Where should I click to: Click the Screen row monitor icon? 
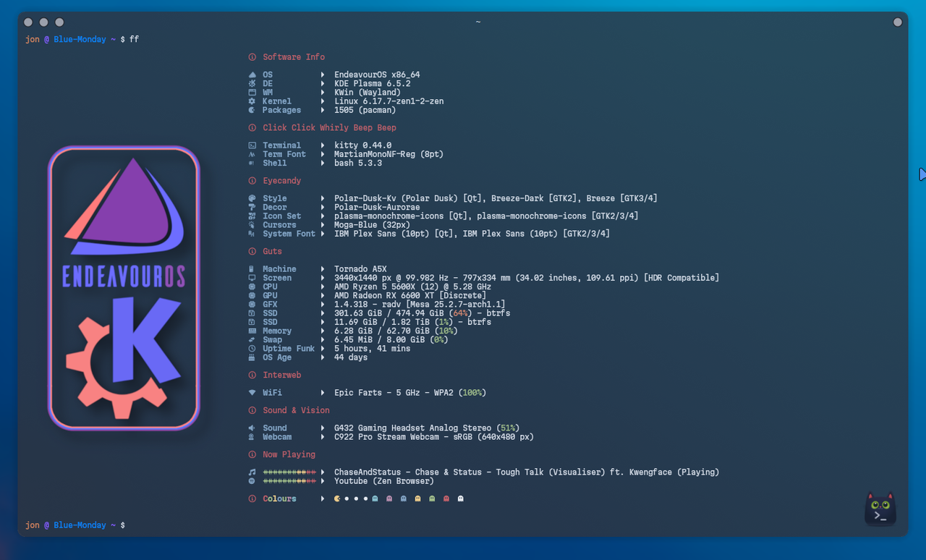click(x=252, y=278)
